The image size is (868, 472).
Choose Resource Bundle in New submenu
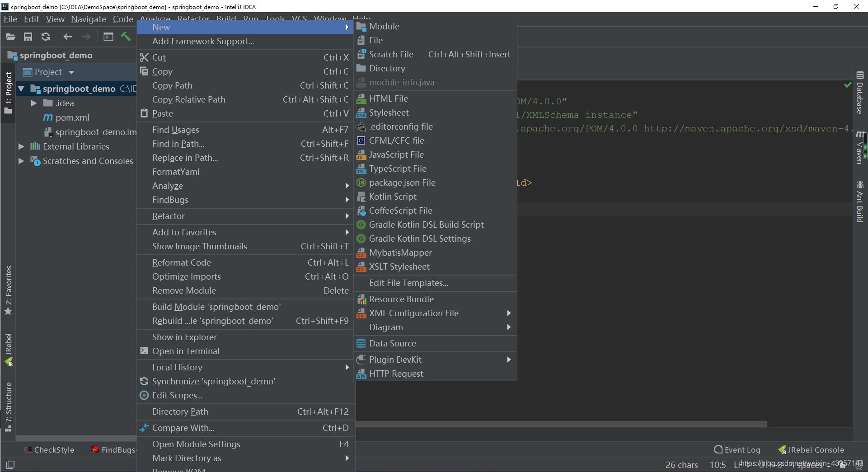tap(435, 299)
